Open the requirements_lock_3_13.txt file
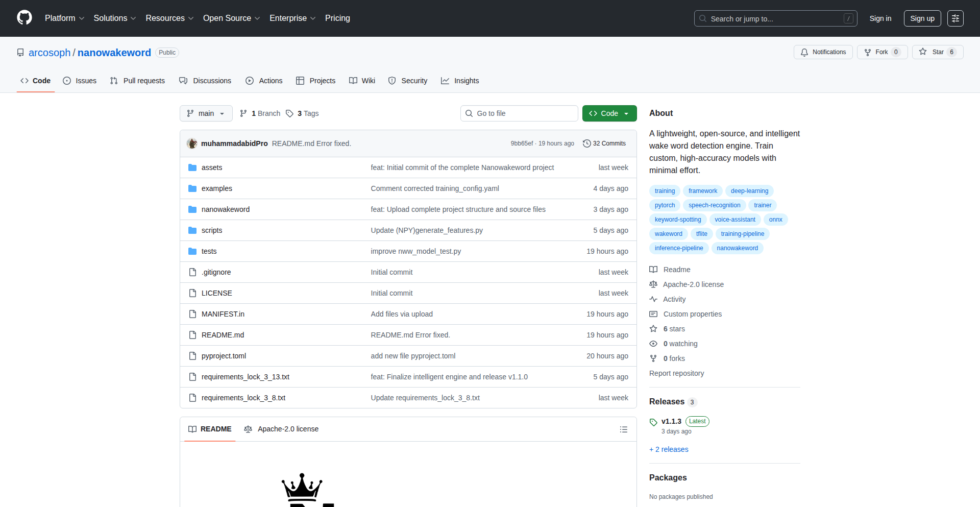The image size is (980, 507). [246, 377]
